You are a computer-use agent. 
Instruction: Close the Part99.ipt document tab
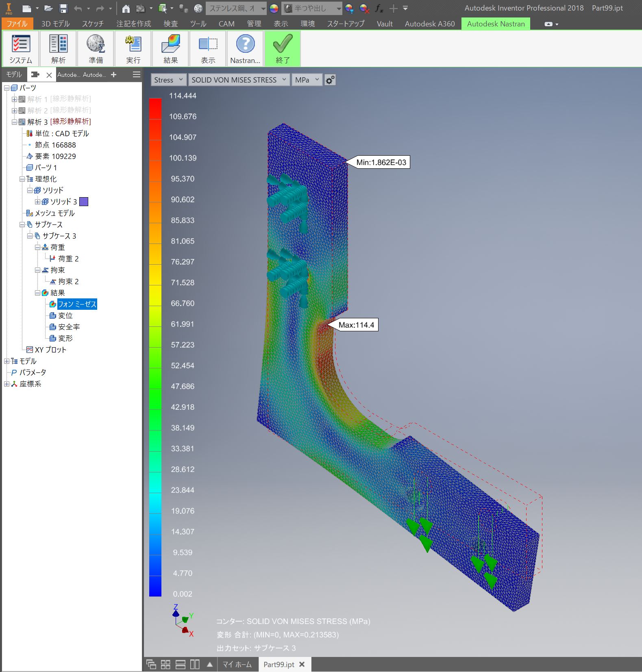point(302,664)
